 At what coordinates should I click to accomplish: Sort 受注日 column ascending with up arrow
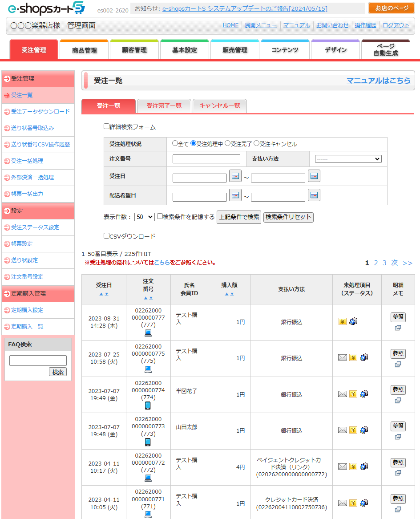(101, 294)
